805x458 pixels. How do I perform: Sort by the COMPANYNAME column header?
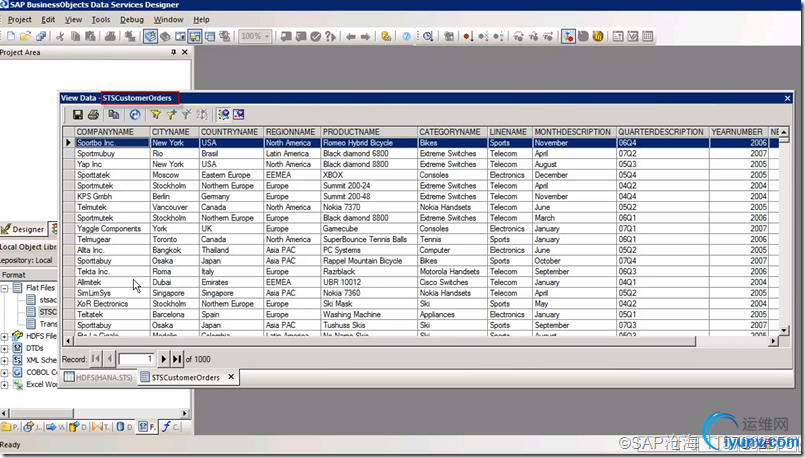pyautogui.click(x=105, y=132)
